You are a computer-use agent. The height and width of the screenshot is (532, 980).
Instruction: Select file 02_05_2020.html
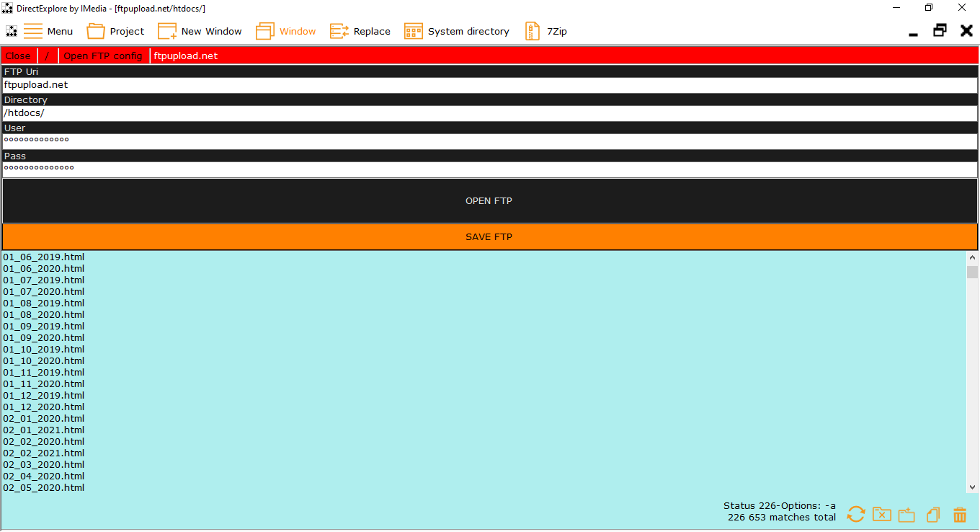pyautogui.click(x=44, y=488)
